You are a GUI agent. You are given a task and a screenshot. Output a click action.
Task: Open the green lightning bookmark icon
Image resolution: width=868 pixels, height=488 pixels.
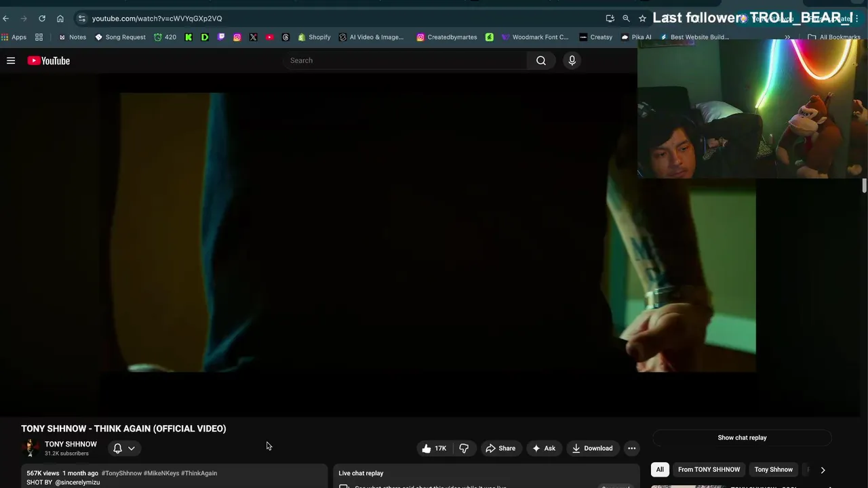coord(489,37)
